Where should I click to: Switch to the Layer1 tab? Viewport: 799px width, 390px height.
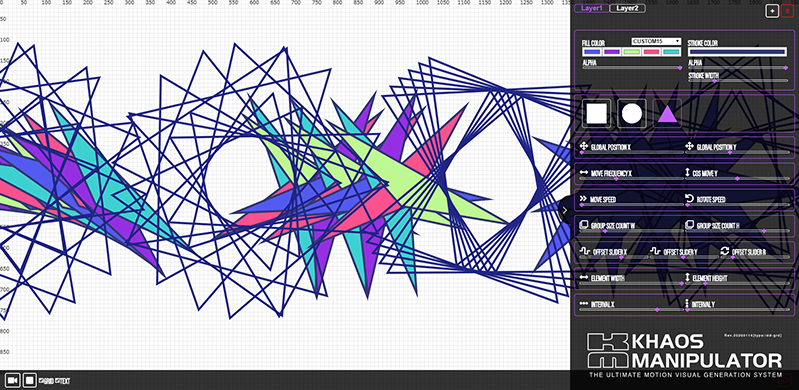tap(592, 8)
